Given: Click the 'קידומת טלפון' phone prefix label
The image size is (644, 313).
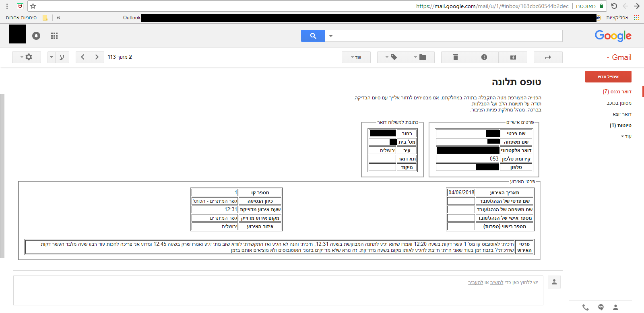Looking at the screenshot, I should [516, 159].
